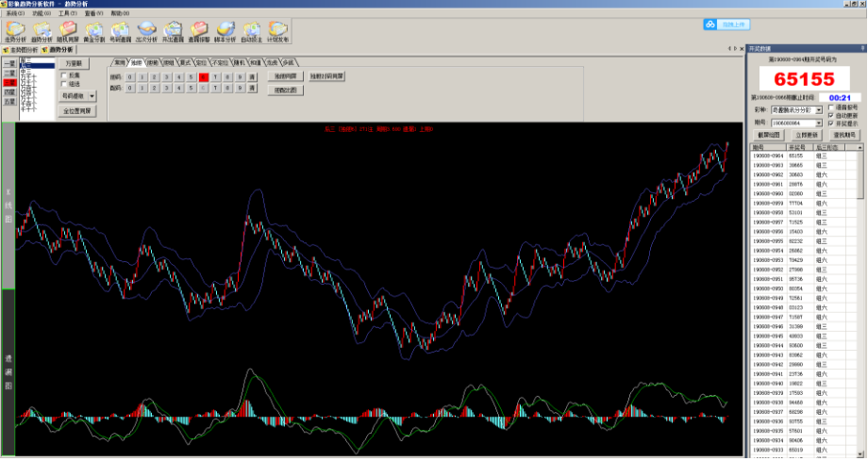Select the 黄金分割 toolbar icon
The image size is (868, 461).
click(x=94, y=32)
